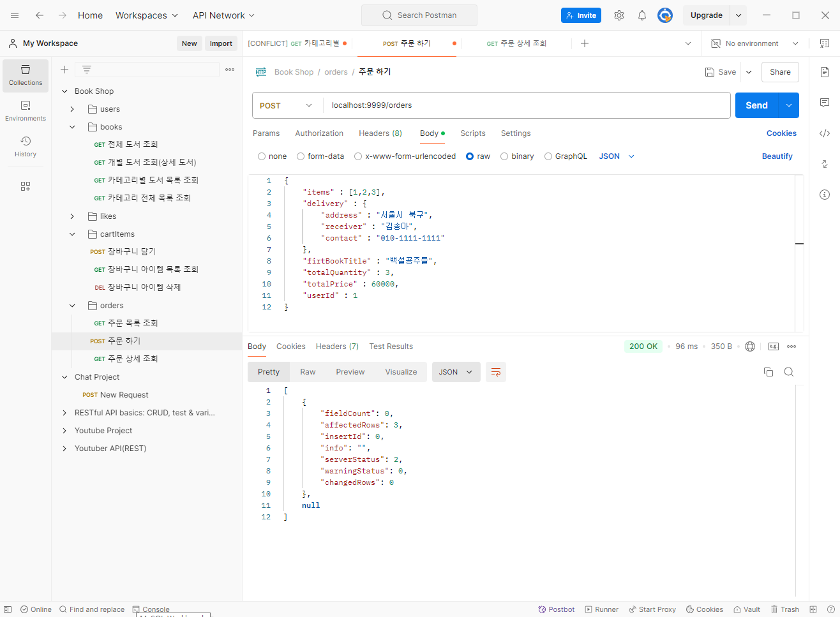Click the Share button
The height and width of the screenshot is (617, 840).
point(780,72)
